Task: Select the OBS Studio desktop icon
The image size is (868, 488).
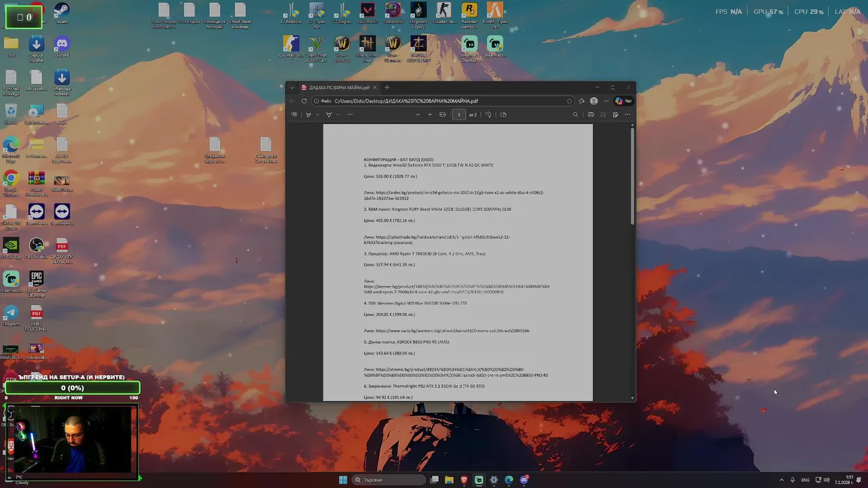Action: click(37, 247)
